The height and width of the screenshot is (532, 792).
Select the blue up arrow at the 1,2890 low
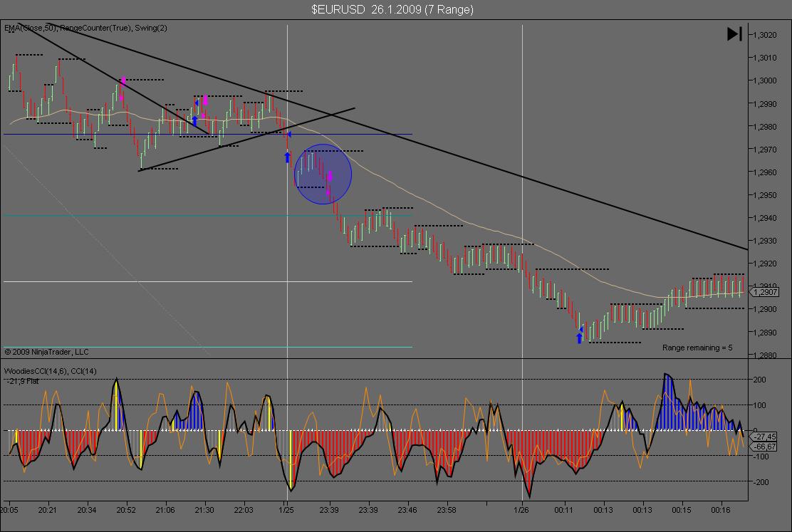[x=579, y=338]
